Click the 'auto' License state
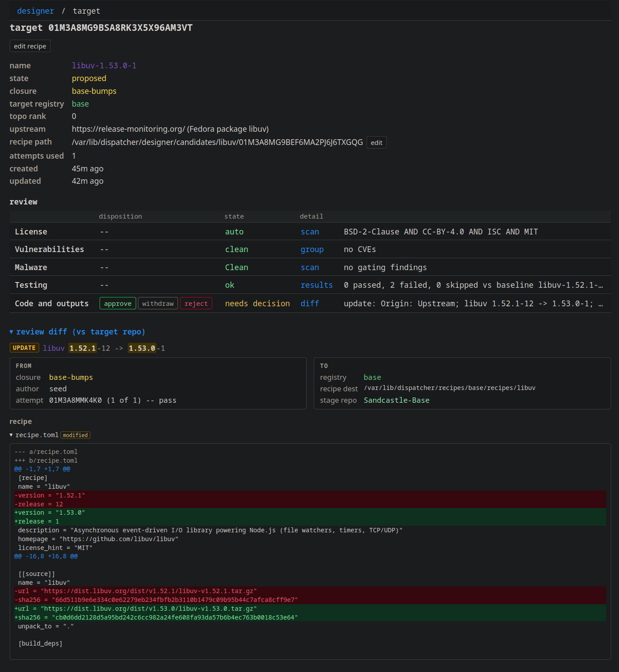Image resolution: width=619 pixels, height=672 pixels. click(x=234, y=232)
